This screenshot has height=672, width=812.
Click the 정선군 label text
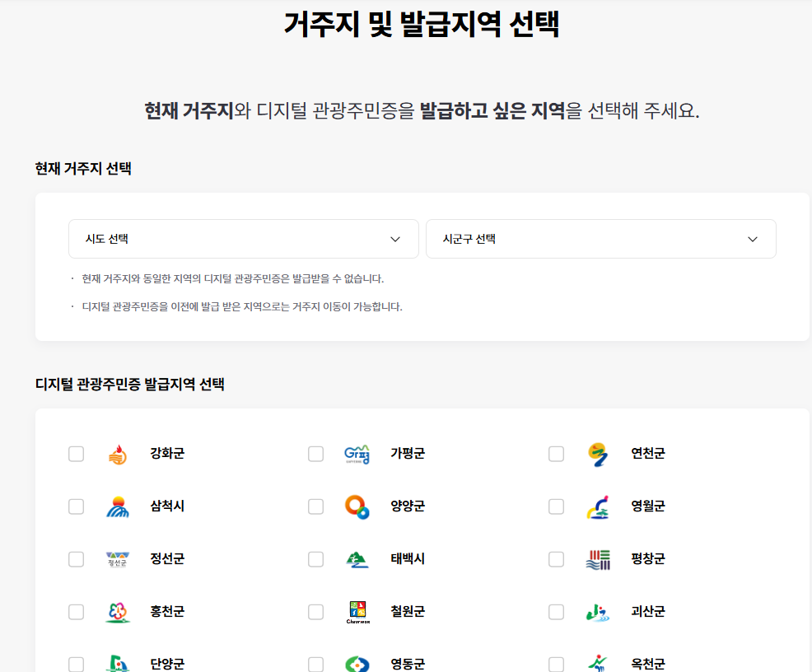(x=167, y=558)
